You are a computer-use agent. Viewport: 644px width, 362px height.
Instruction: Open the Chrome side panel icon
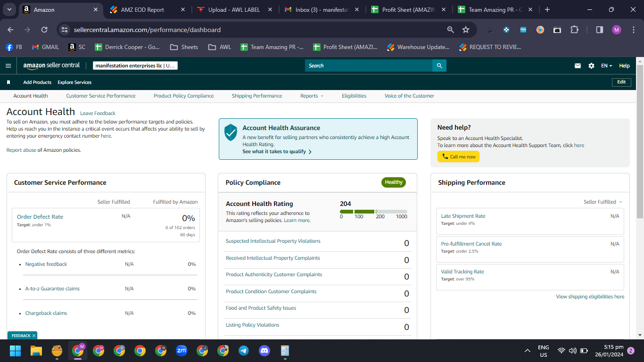pos(600,30)
